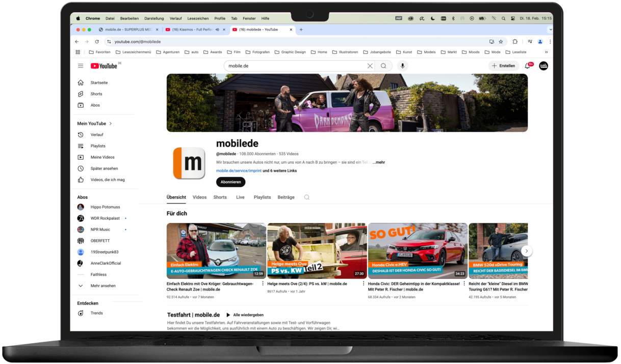This screenshot has height=364, width=621.
Task: Open the Graphic Design bookmarks folder
Action: coord(290,52)
